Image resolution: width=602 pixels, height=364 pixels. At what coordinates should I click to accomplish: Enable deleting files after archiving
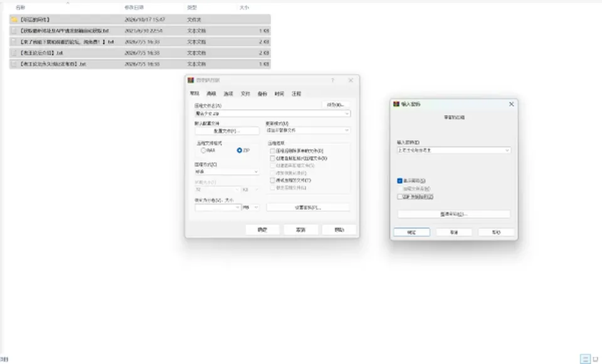pos(273,151)
